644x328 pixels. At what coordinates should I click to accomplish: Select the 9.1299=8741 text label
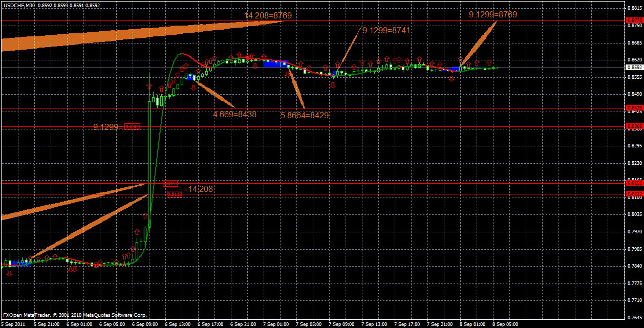click(390, 32)
